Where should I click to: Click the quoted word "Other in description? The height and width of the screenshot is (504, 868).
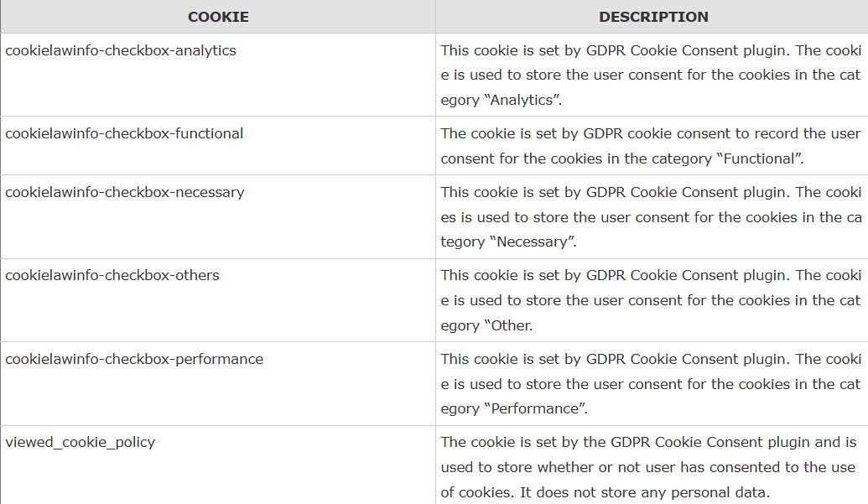pos(510,325)
